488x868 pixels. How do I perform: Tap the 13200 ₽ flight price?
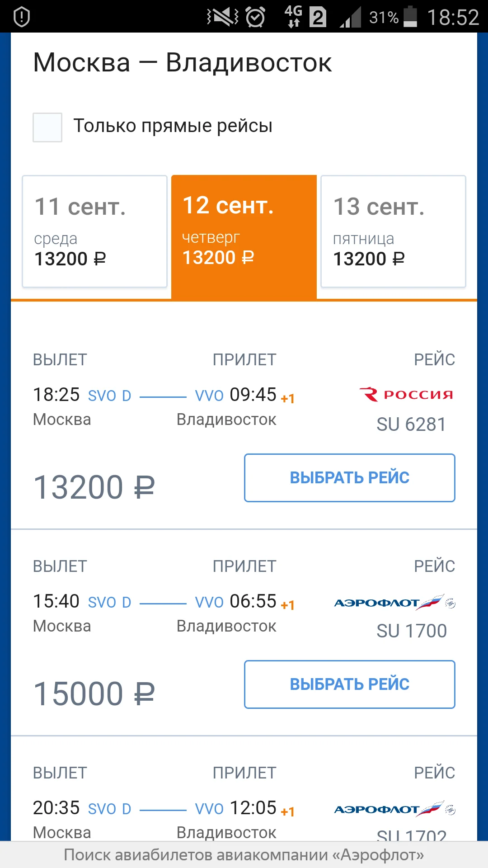pos(94,487)
